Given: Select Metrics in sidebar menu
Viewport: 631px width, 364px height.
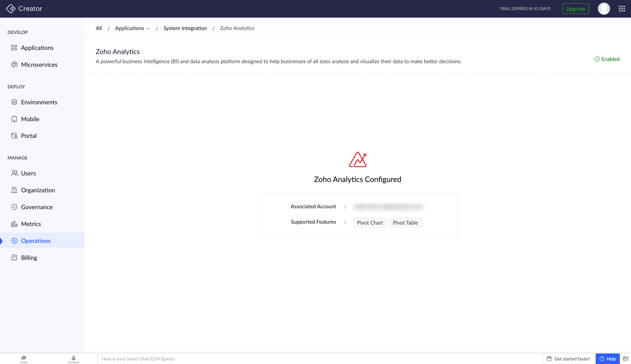Looking at the screenshot, I should 31,224.
